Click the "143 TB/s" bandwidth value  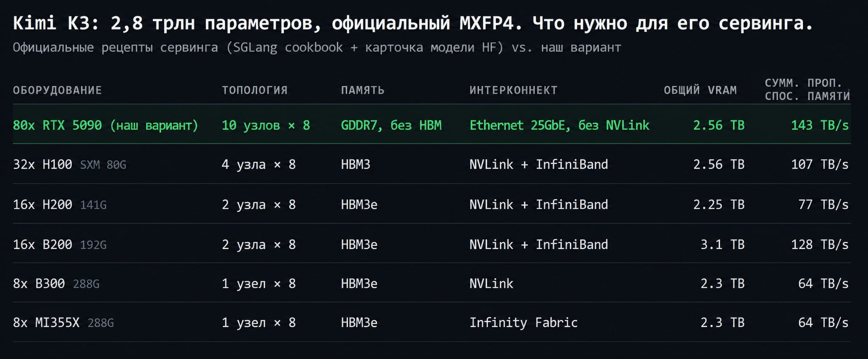820,125
